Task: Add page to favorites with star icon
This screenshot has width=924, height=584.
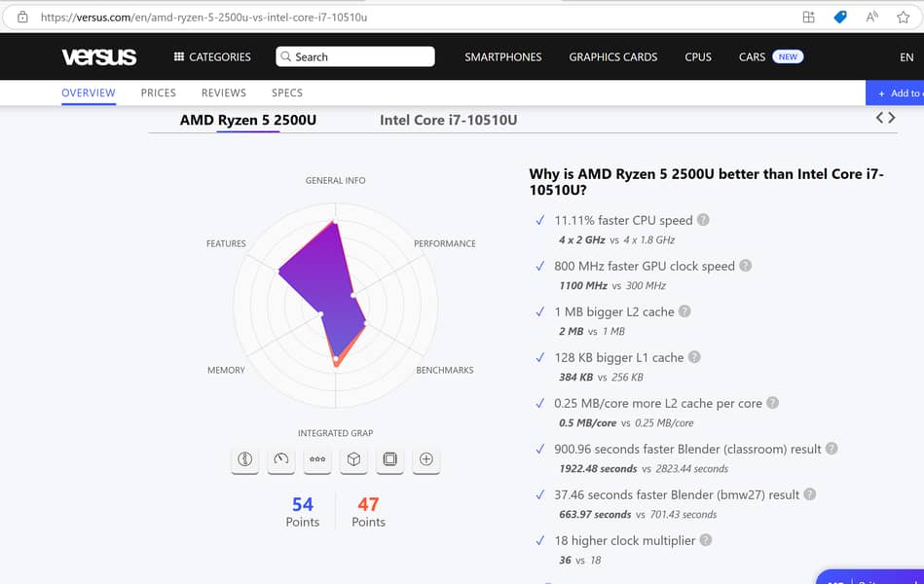Action: click(903, 17)
